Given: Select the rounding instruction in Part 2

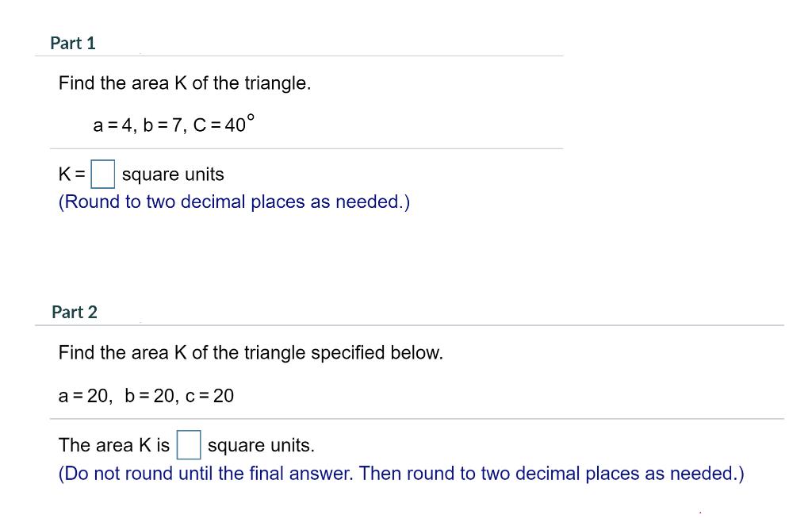Looking at the screenshot, I should click(x=400, y=473).
